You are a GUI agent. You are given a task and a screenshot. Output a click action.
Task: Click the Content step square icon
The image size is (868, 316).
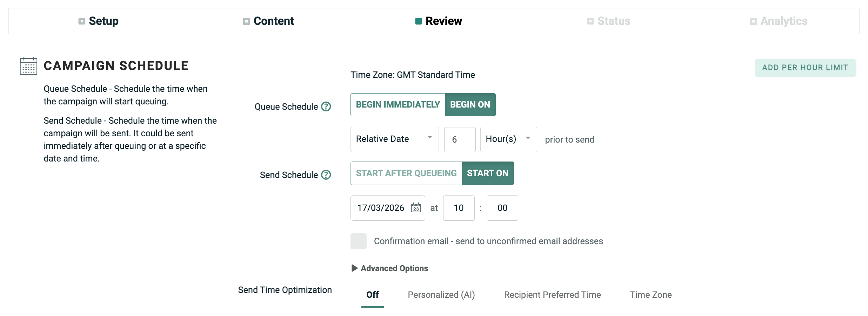[x=246, y=21]
